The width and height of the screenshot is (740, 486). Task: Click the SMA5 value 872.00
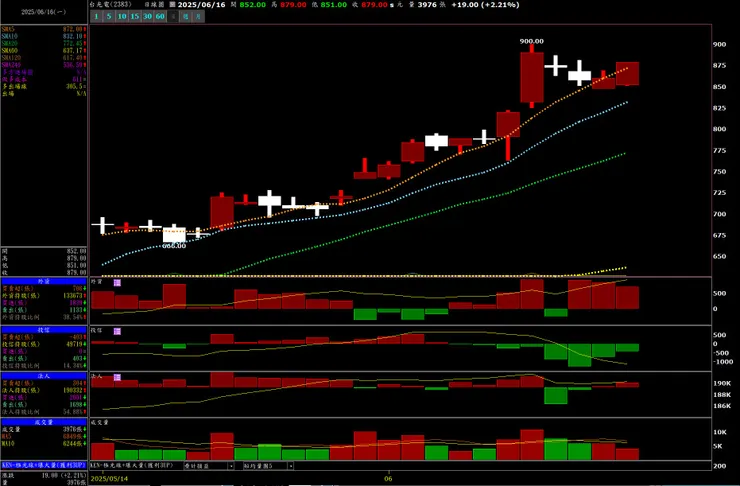(73, 29)
